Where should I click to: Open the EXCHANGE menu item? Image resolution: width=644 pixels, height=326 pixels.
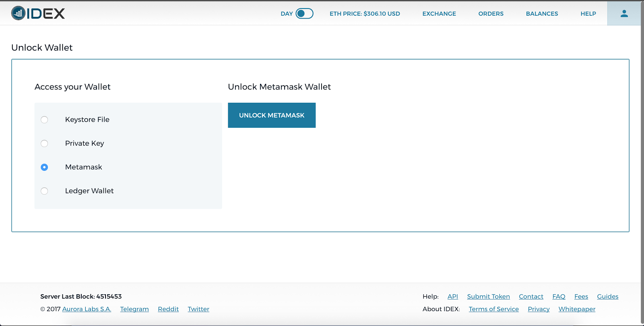pos(439,14)
